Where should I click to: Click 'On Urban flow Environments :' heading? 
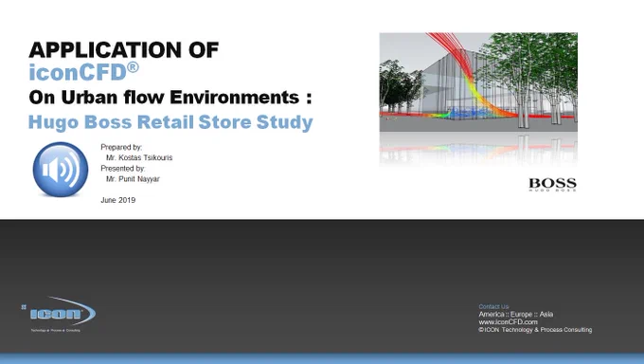(170, 98)
